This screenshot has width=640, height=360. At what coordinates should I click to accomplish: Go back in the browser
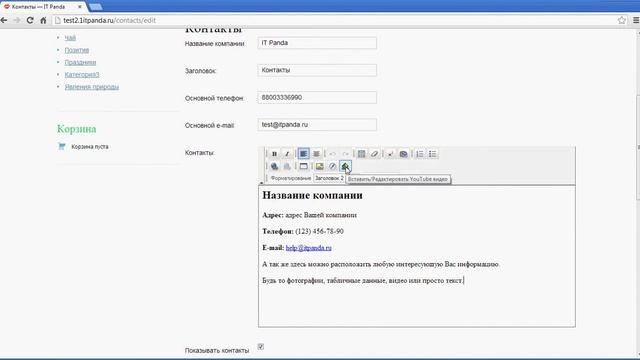(4, 20)
